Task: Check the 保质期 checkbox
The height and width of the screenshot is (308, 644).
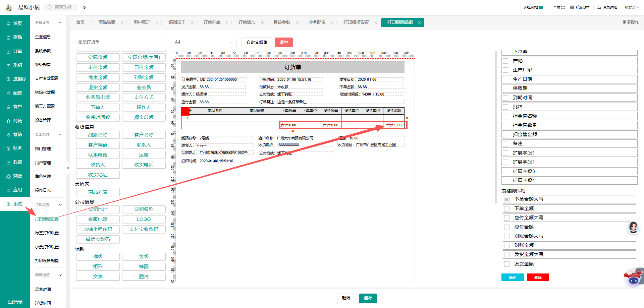Action: click(505, 88)
